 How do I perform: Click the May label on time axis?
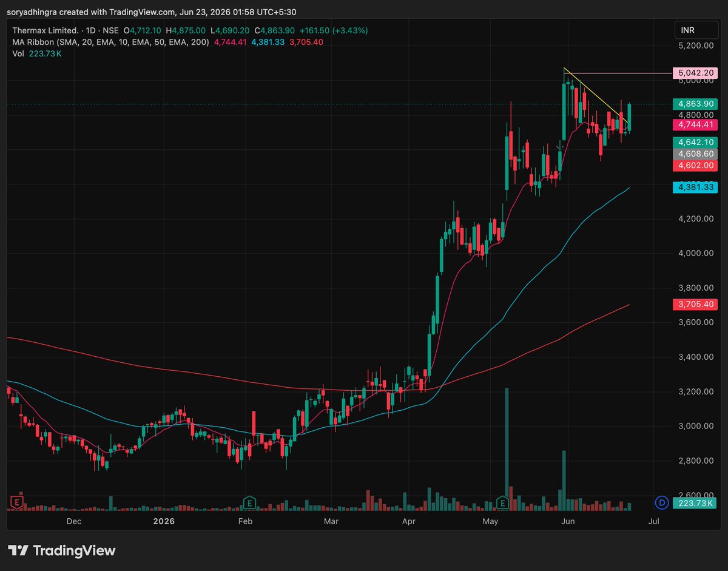pyautogui.click(x=490, y=521)
